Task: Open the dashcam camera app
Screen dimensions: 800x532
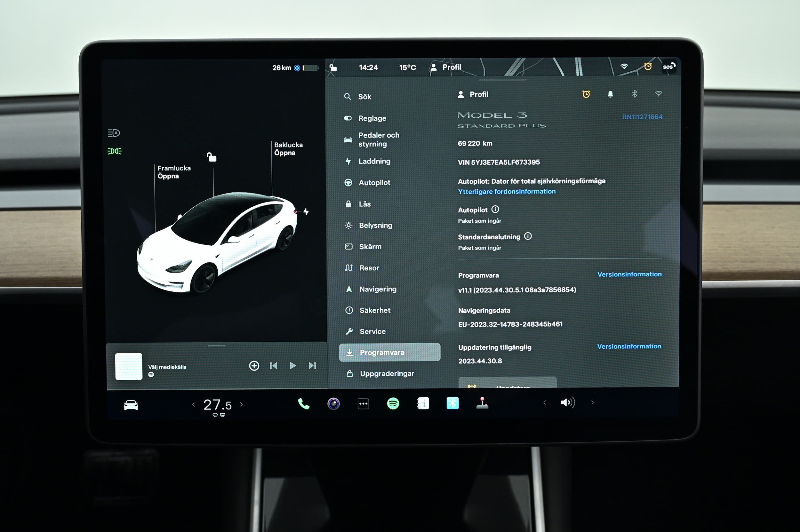Action: [x=334, y=404]
